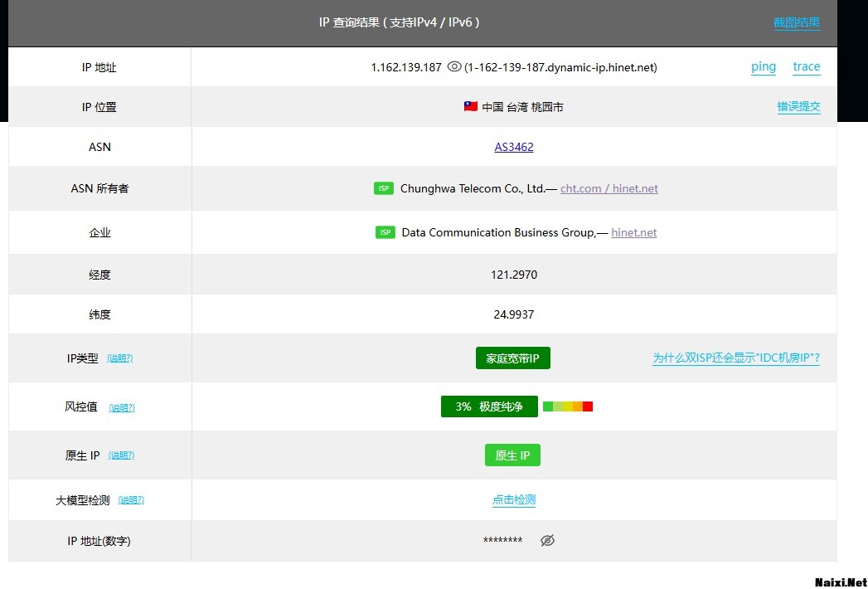Click the green ISP badge beside Chunghwa Telecom
This screenshot has width=868, height=589.
tap(383, 188)
